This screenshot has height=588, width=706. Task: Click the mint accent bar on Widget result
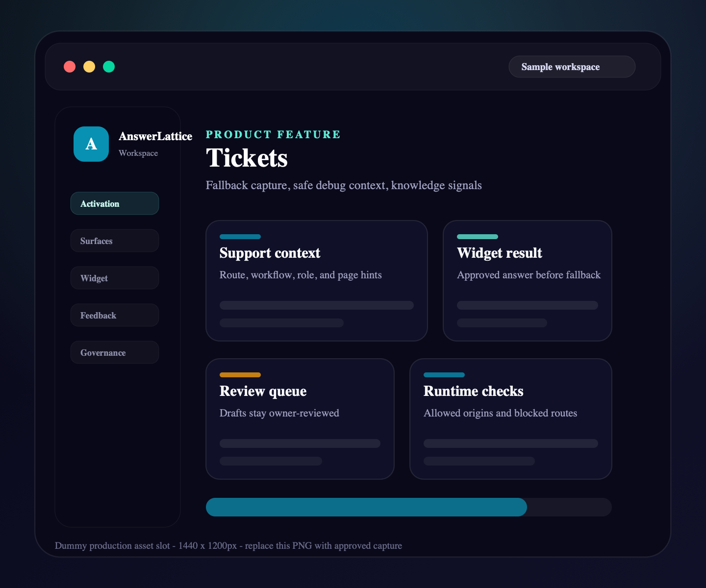pyautogui.click(x=478, y=237)
